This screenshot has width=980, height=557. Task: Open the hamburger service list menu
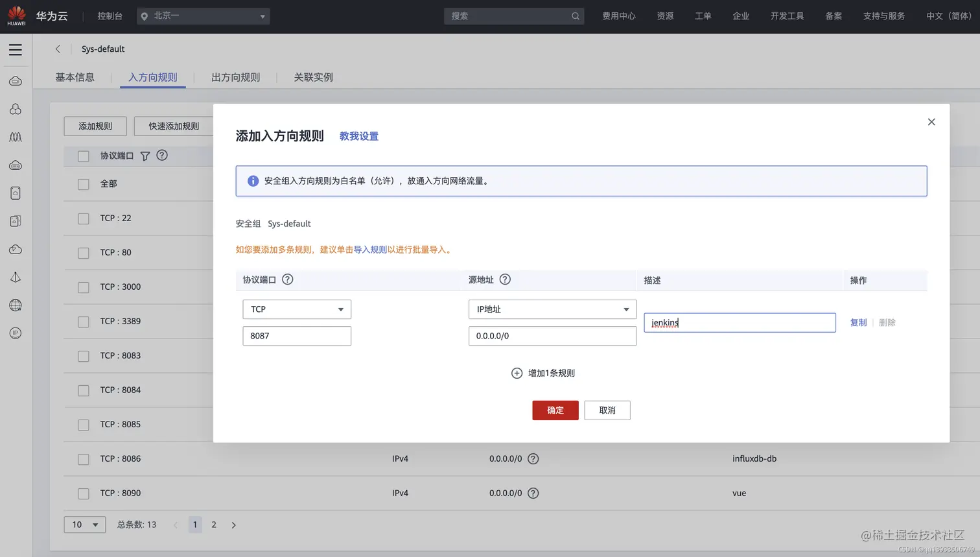click(x=16, y=49)
